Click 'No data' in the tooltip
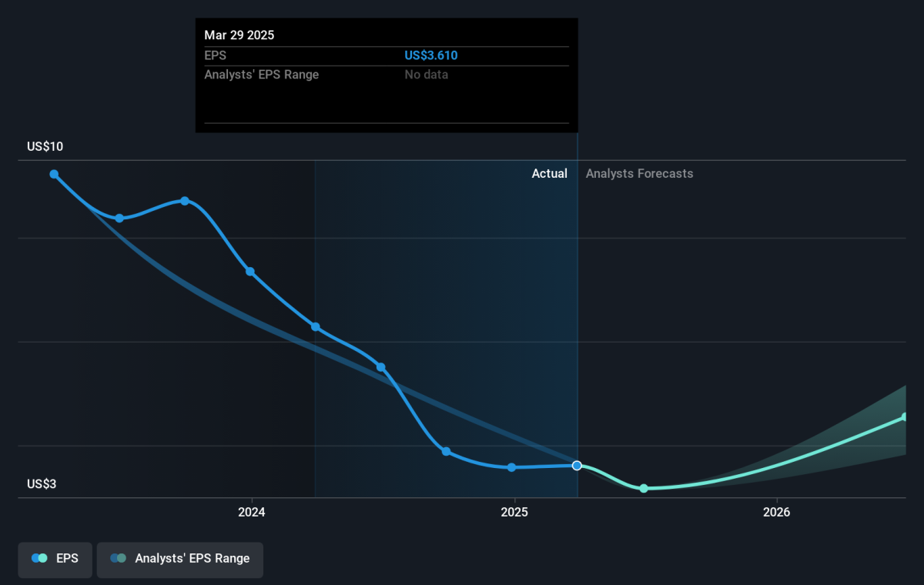Viewport: 924px width, 585px height. [427, 75]
